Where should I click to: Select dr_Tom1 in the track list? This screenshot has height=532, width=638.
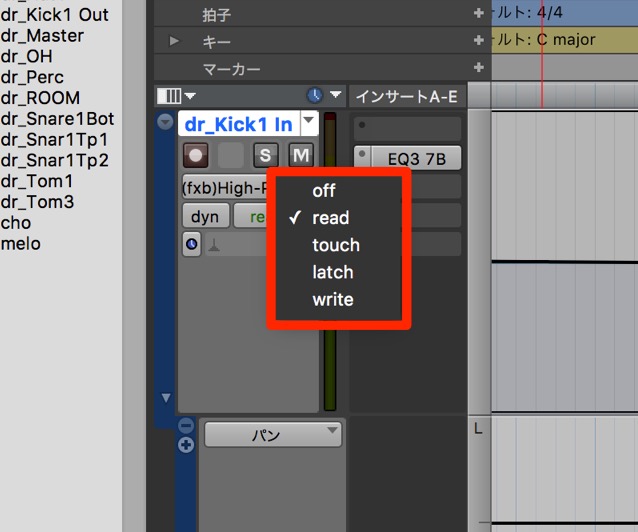(37, 181)
